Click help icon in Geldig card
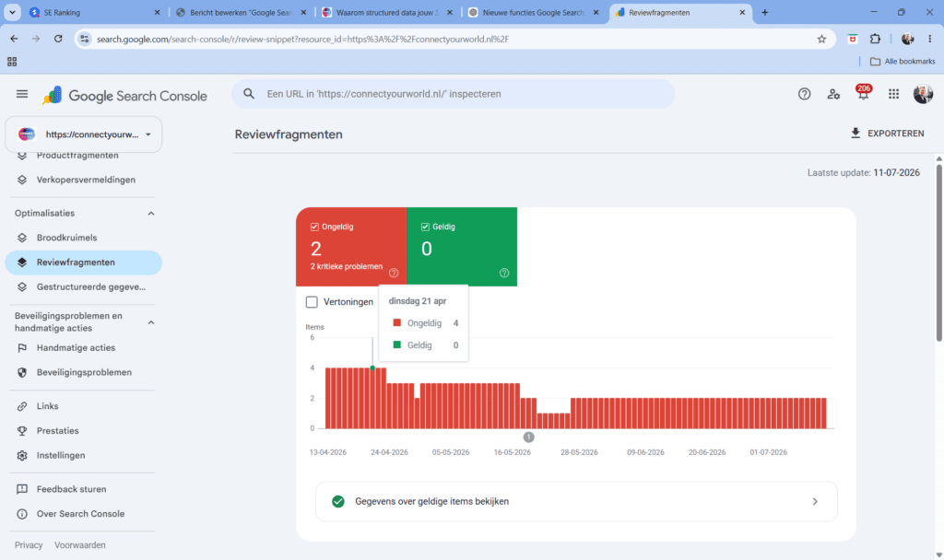944x560 pixels. 504,273
